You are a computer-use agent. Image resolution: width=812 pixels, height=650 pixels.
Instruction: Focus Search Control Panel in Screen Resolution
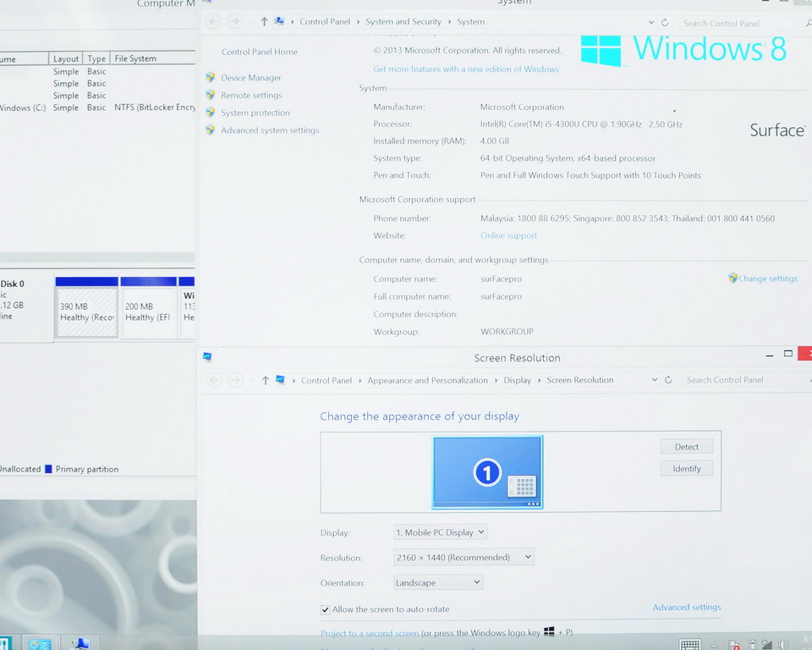[746, 380]
